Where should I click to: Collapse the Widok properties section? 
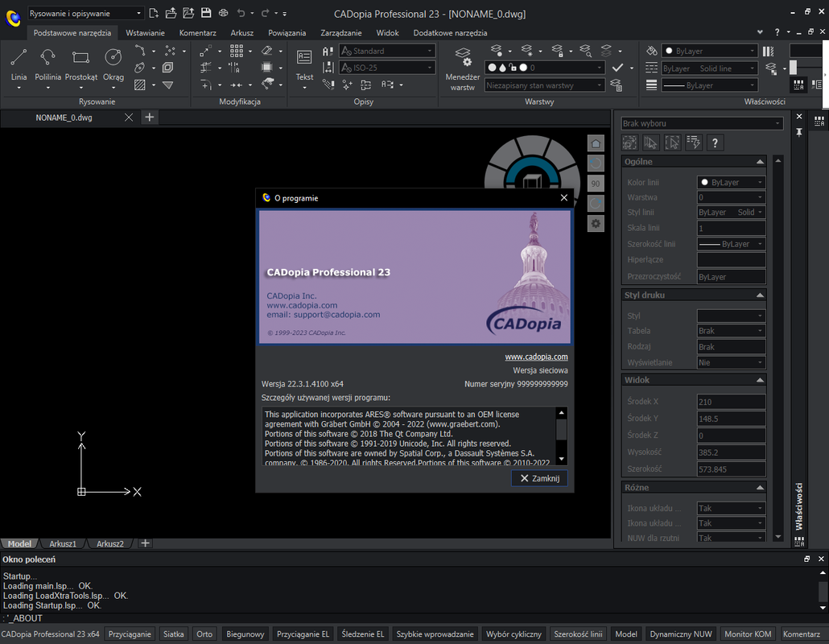tap(760, 380)
